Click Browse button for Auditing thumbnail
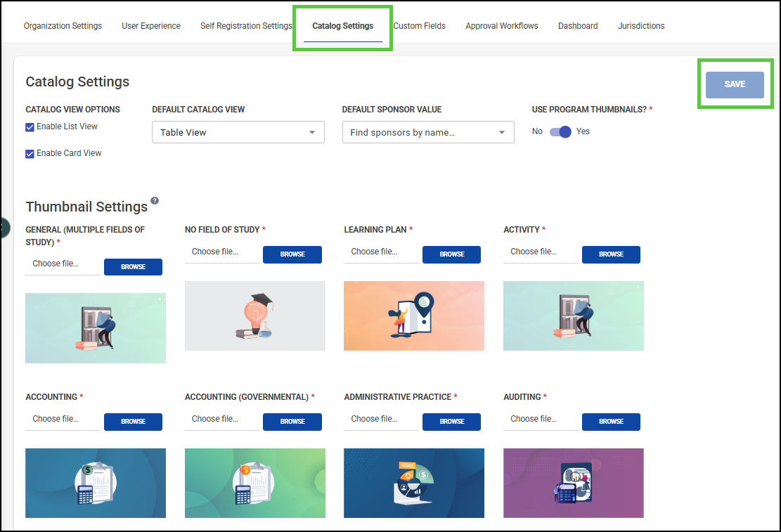Screen dimensions: 781x532 [x=611, y=422]
